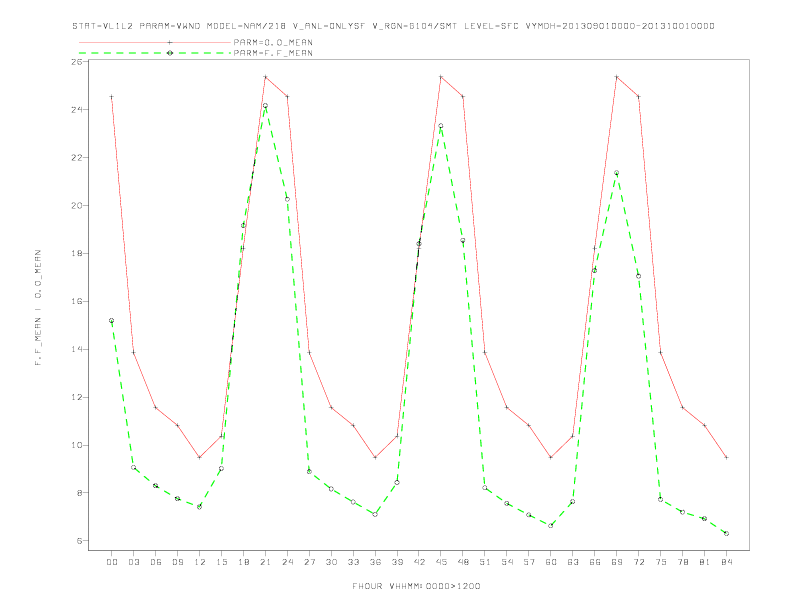Click x-axis tick label 03
This screenshot has height=612, width=792.
(x=134, y=562)
